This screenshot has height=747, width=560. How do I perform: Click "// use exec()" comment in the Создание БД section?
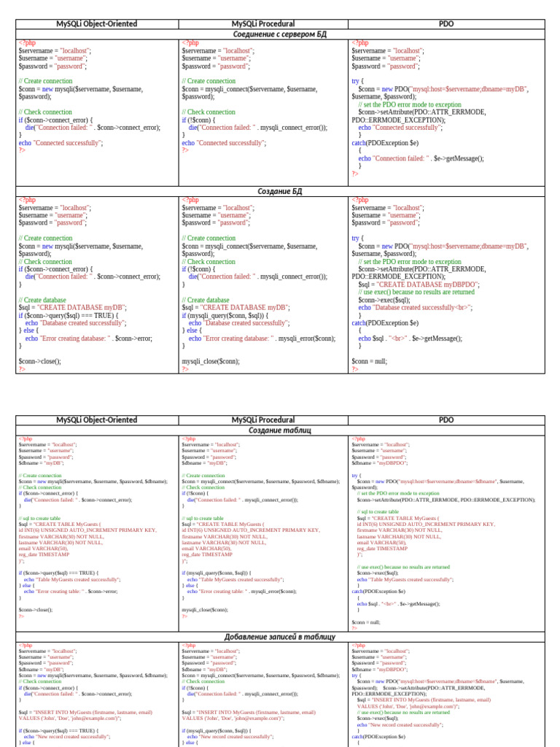pos(416,292)
